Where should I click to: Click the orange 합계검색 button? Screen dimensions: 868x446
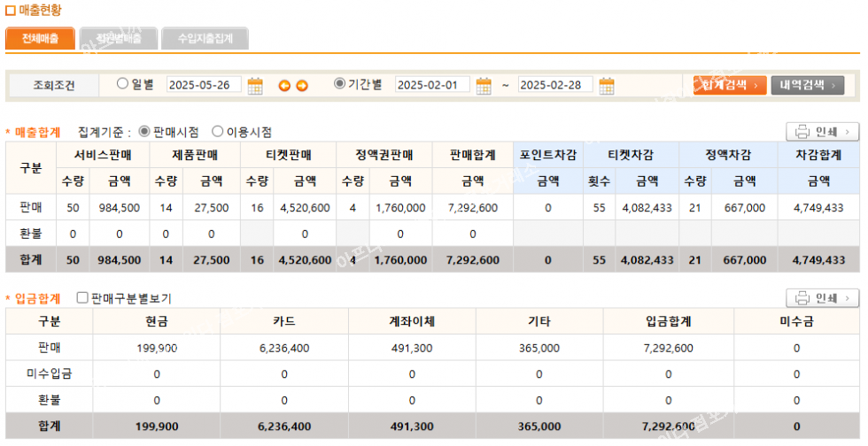pyautogui.click(x=730, y=85)
